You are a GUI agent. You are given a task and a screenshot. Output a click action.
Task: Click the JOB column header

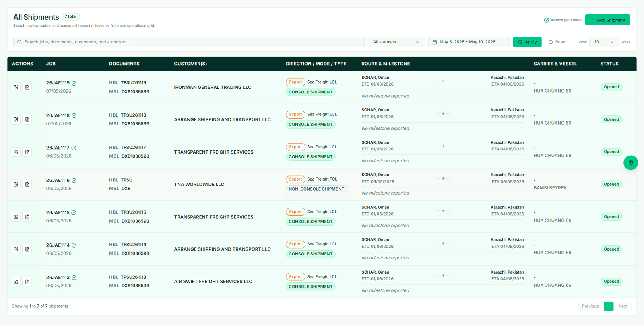tap(51, 64)
